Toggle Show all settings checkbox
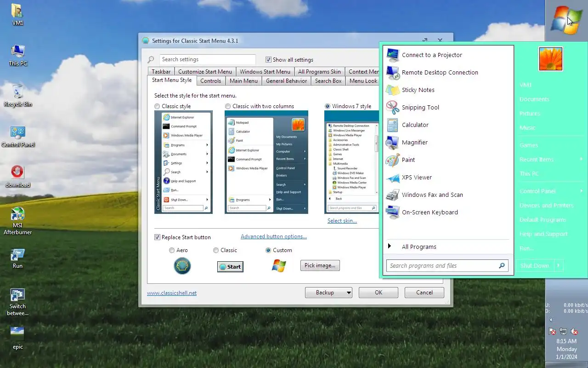 [268, 59]
